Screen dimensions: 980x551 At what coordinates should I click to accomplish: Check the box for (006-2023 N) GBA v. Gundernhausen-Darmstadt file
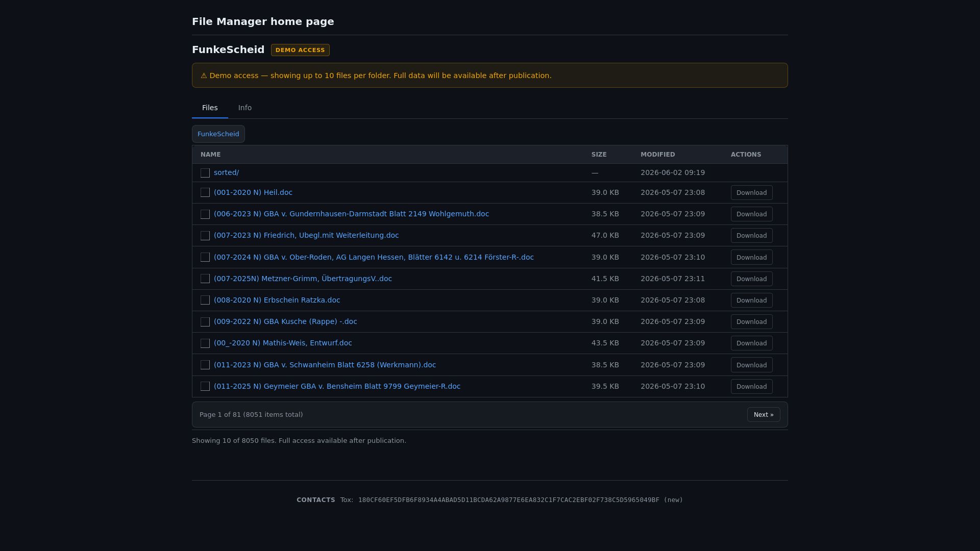pos(205,214)
